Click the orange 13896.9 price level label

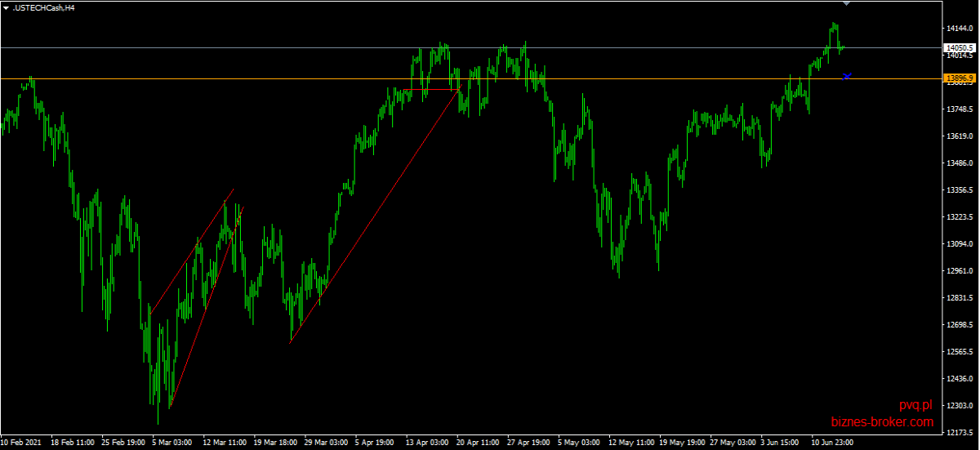coord(960,78)
